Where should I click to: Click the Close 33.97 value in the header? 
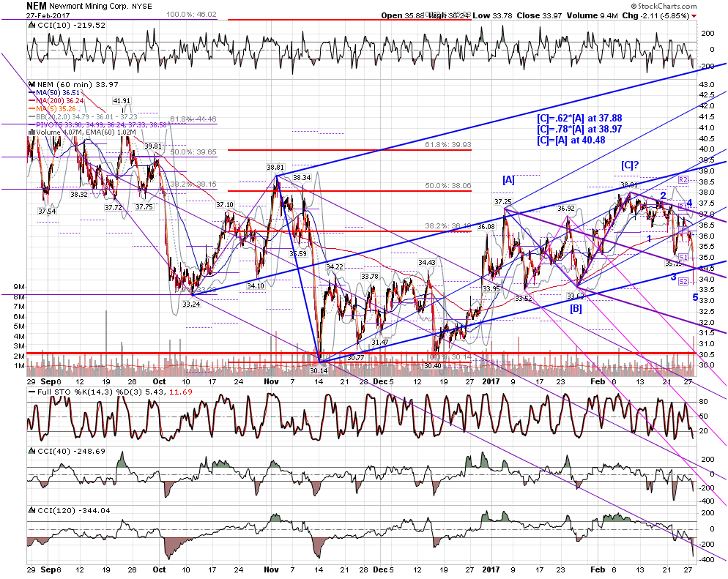(x=539, y=16)
